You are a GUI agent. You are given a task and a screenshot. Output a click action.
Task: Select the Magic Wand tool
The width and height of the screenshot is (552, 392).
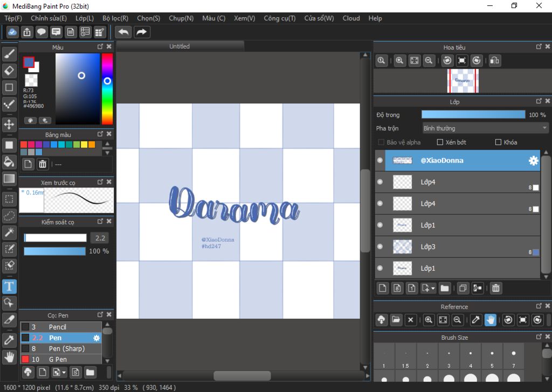[9, 232]
